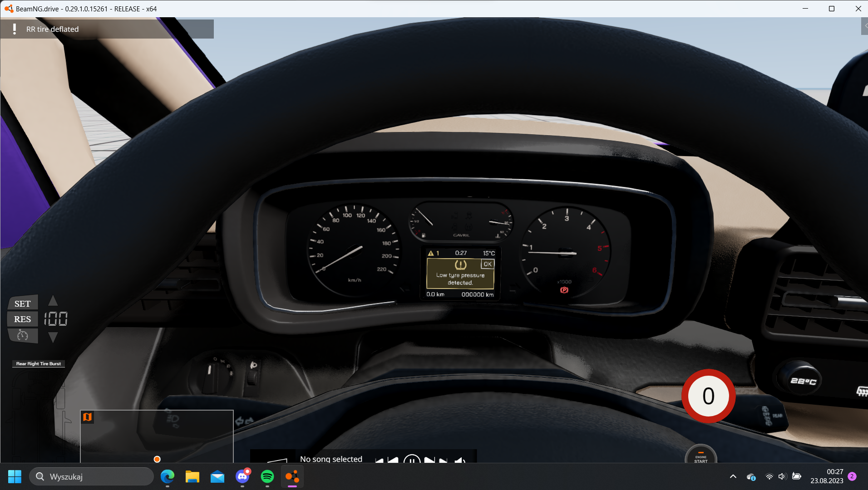
Task: Click the red parking brake indicator
Action: 564,290
